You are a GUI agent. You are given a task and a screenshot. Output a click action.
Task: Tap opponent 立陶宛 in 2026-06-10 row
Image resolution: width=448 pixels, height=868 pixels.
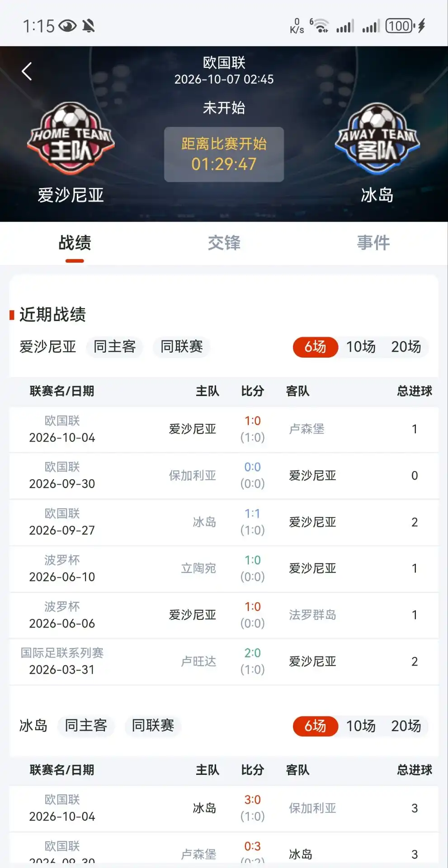[198, 568]
